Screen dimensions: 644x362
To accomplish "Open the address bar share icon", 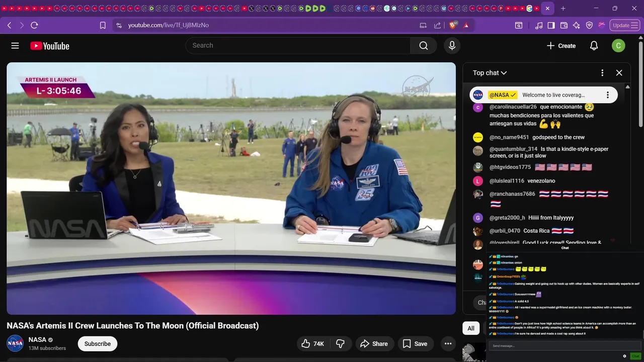I will click(x=437, y=25).
